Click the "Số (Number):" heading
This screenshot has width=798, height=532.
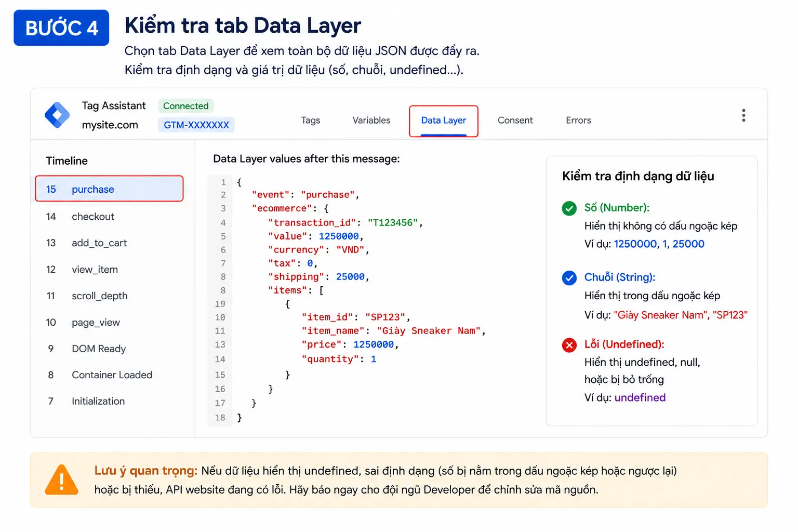coord(617,208)
